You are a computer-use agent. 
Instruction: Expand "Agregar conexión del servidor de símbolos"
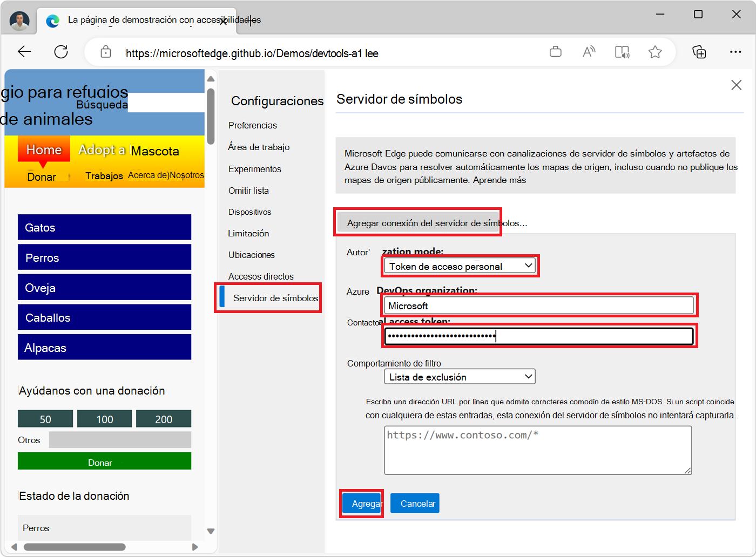417,222
